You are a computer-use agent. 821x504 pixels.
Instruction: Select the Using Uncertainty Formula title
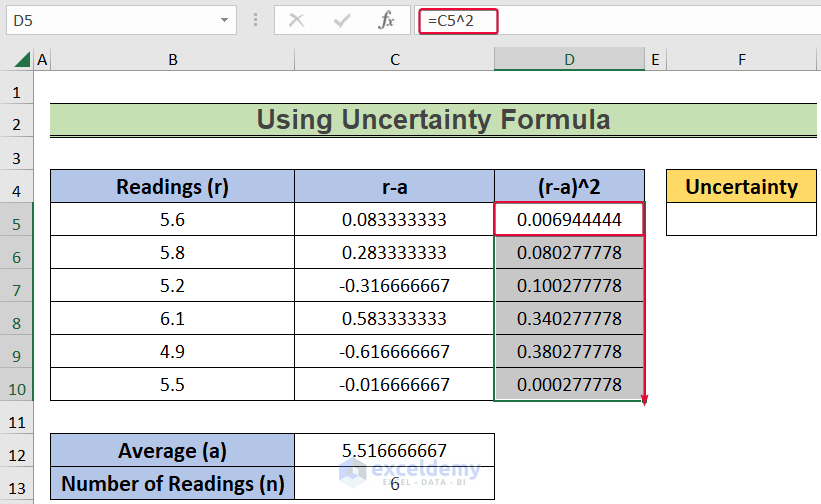433,120
